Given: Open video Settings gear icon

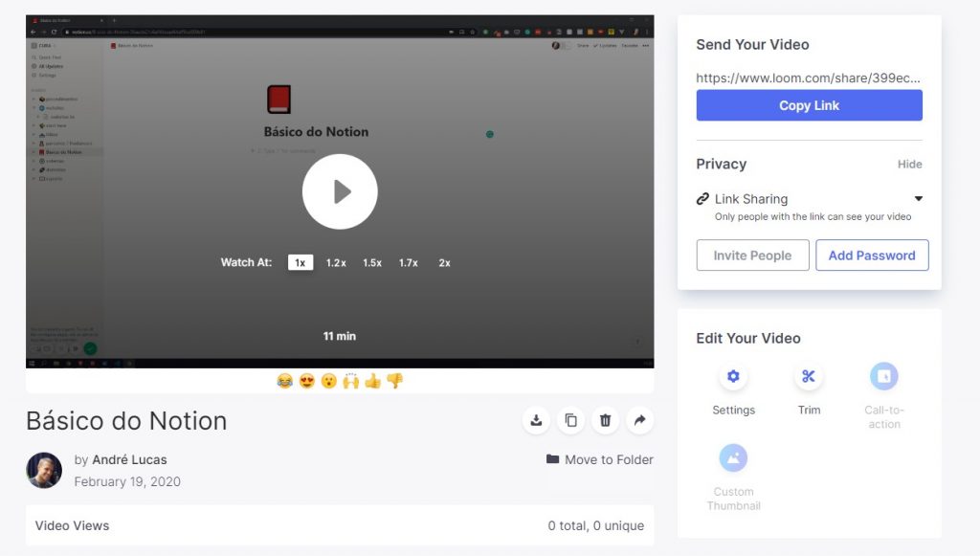Looking at the screenshot, I should pyautogui.click(x=733, y=376).
